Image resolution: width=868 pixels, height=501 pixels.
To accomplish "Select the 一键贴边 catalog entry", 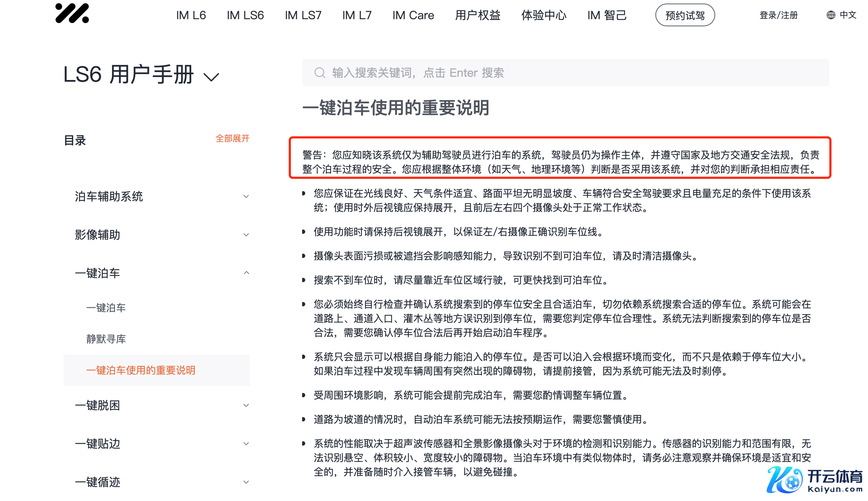I will click(x=97, y=443).
